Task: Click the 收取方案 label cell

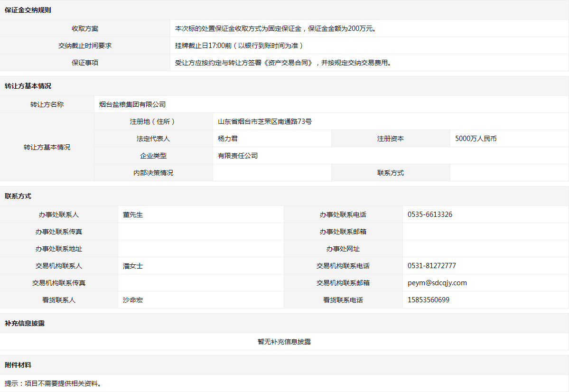Action: [85, 28]
